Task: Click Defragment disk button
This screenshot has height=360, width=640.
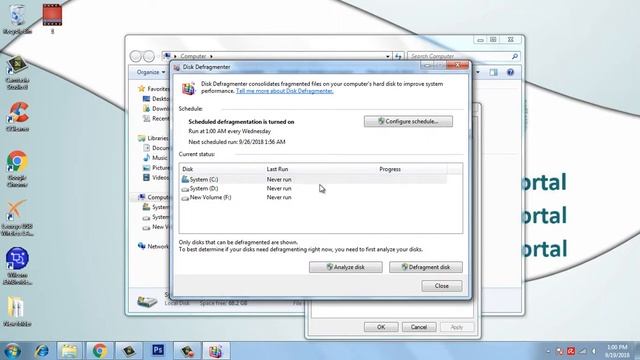Action: 426,267
